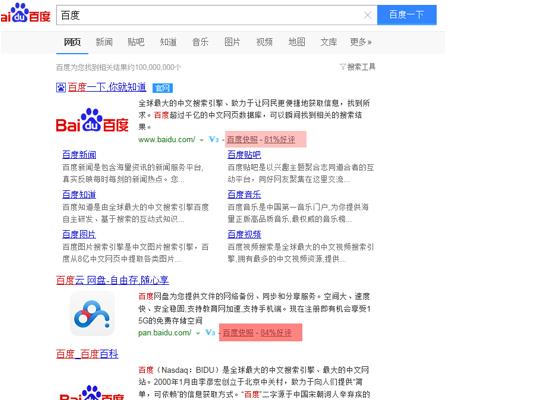The width and height of the screenshot is (550, 400).
Task: Click the Baidu cloud disk app icon
Action: [x=92, y=314]
